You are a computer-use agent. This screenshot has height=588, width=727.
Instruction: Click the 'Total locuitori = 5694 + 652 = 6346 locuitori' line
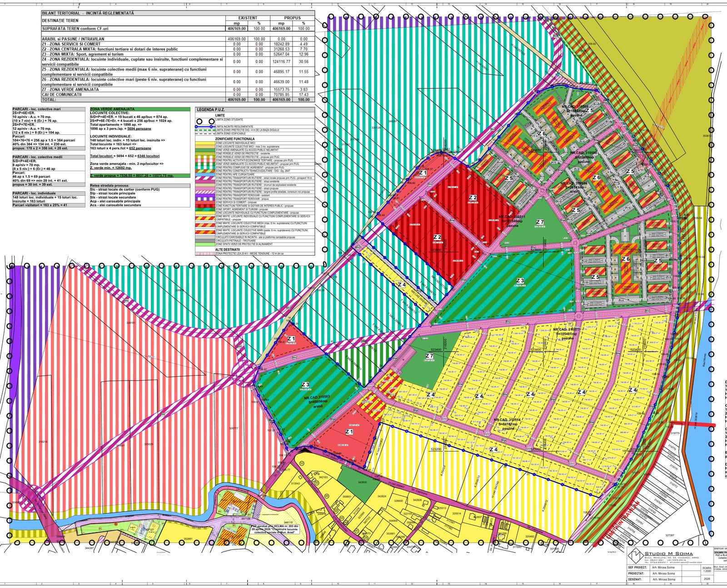[x=125, y=156]
